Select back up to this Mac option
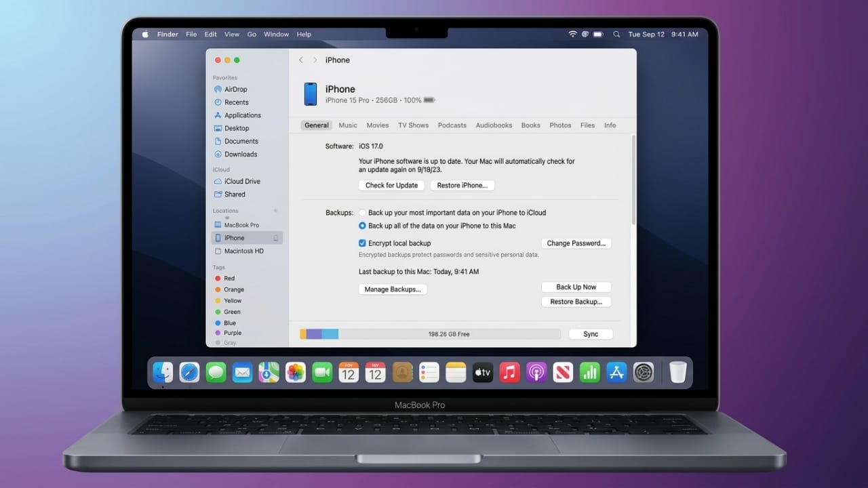The height and width of the screenshot is (488, 868). point(362,226)
